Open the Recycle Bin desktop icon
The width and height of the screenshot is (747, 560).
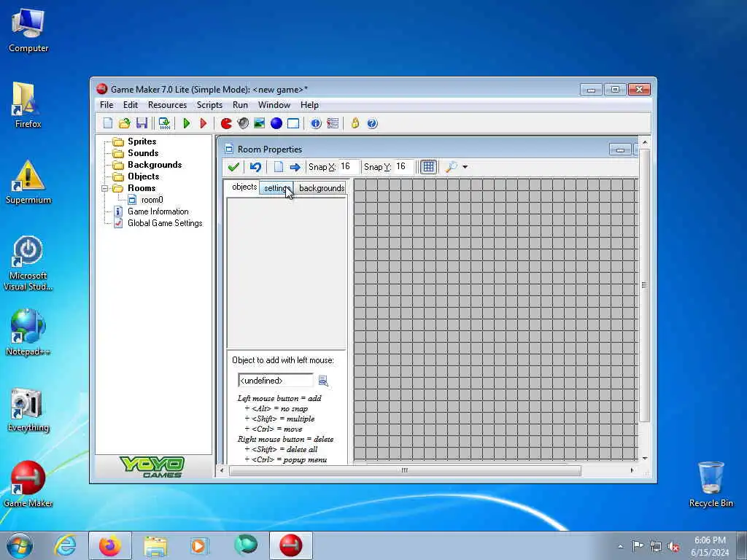(711, 484)
